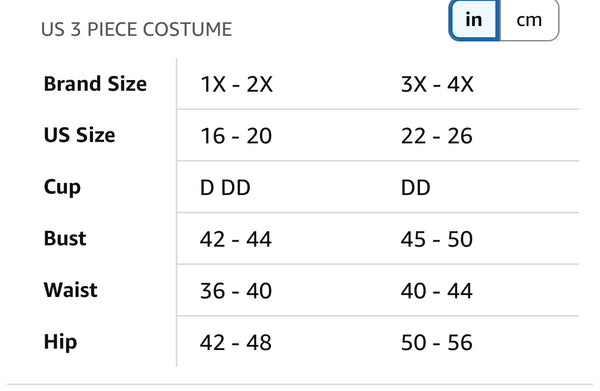Select the US 3 PIECE COSTUME heading

pos(137,29)
